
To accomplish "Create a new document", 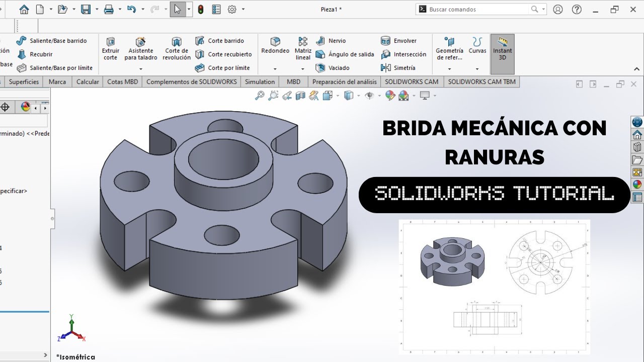I will [x=39, y=9].
